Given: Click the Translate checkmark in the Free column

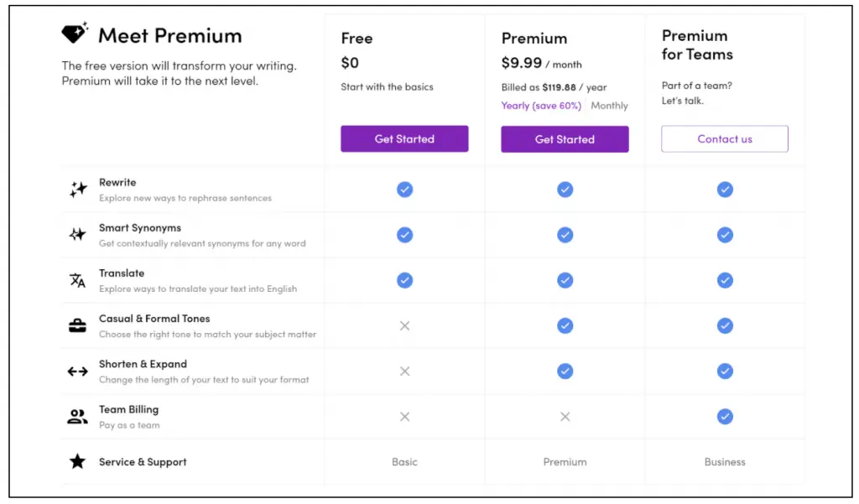Looking at the screenshot, I should pyautogui.click(x=404, y=280).
